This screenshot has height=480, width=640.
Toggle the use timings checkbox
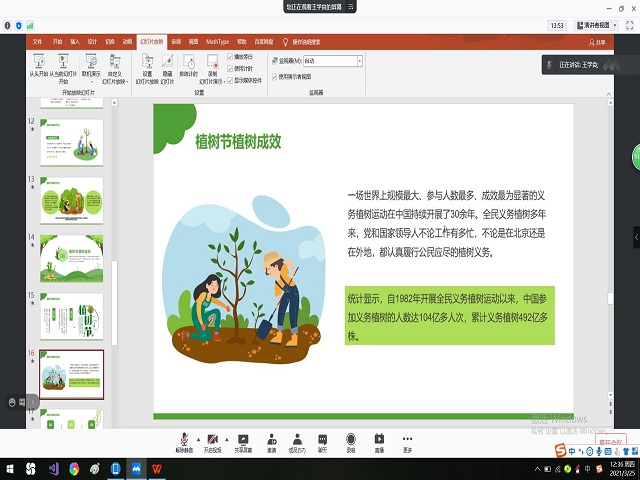(x=231, y=68)
